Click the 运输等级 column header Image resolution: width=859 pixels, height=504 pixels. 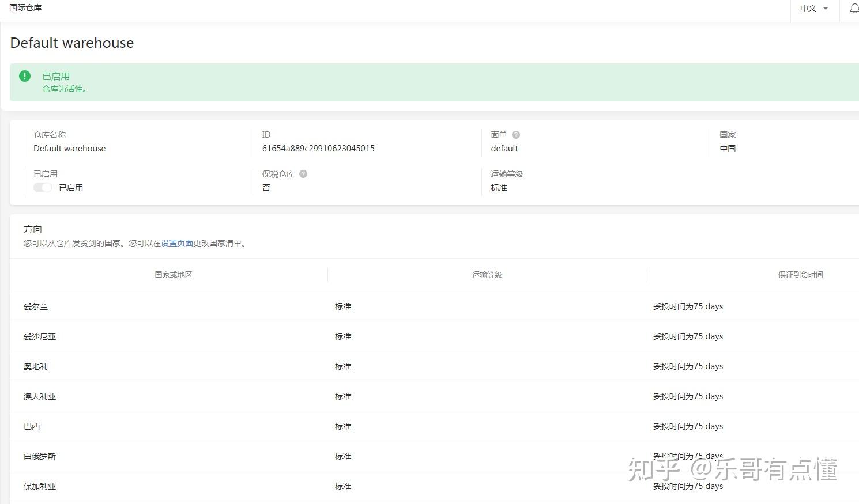[486, 275]
